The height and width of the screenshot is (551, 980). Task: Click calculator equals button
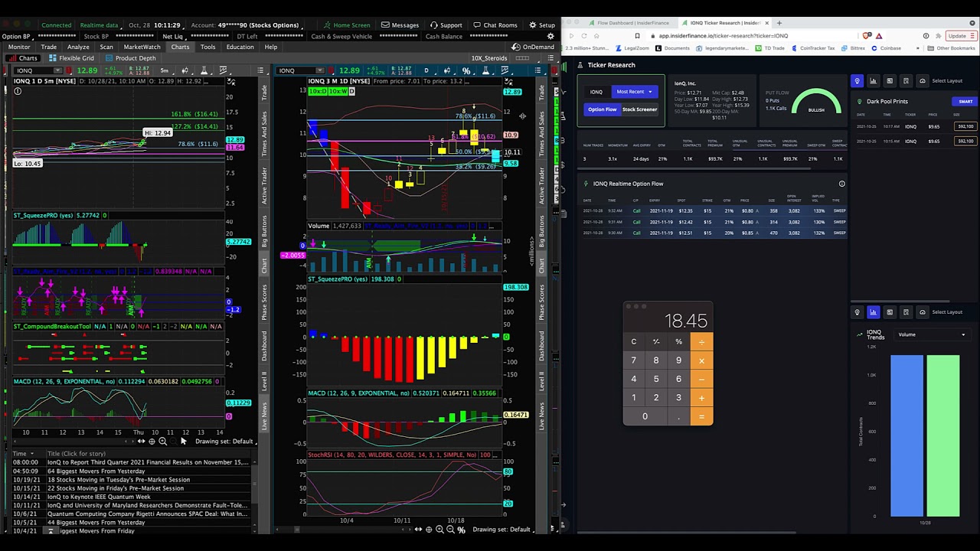pos(701,416)
